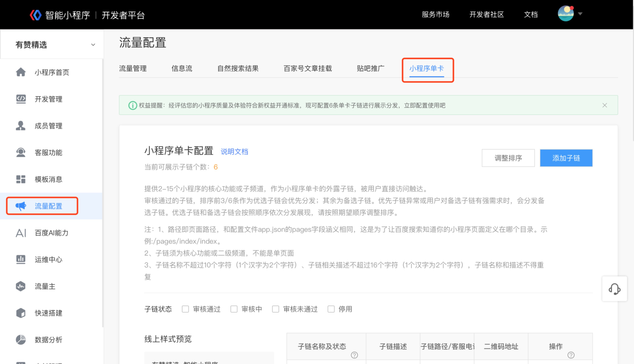
Task: Click help icon under 子链名称及状态 header
Action: point(354,355)
